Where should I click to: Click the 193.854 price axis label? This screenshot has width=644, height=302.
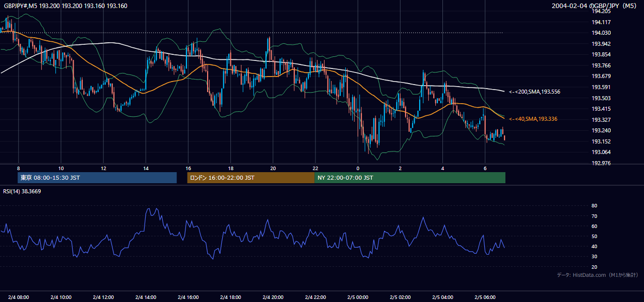[x=601, y=54]
